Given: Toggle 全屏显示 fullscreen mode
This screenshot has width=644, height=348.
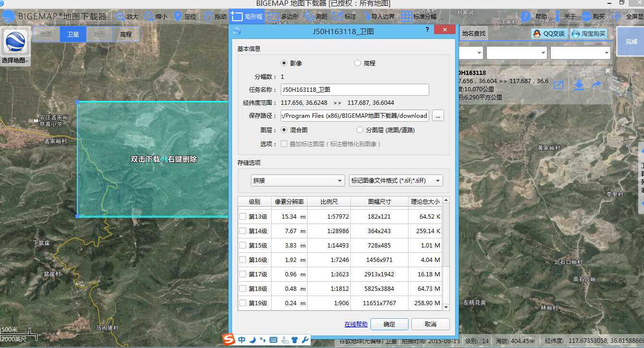Looking at the screenshot, I should click(x=628, y=17).
